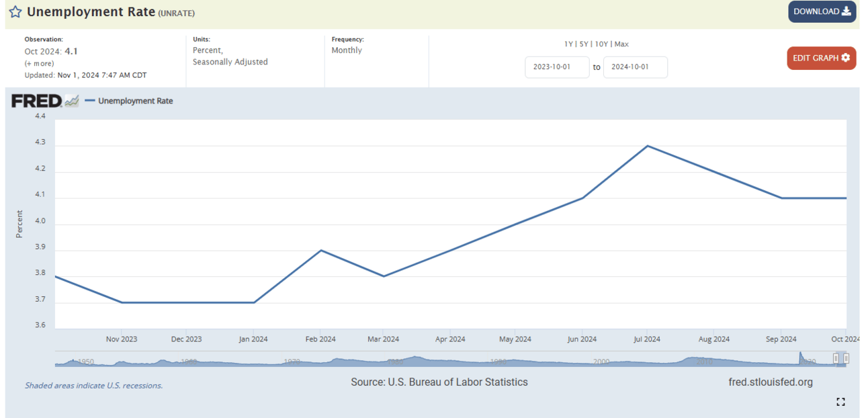Edit the end date field 2024-10-01

click(x=636, y=67)
